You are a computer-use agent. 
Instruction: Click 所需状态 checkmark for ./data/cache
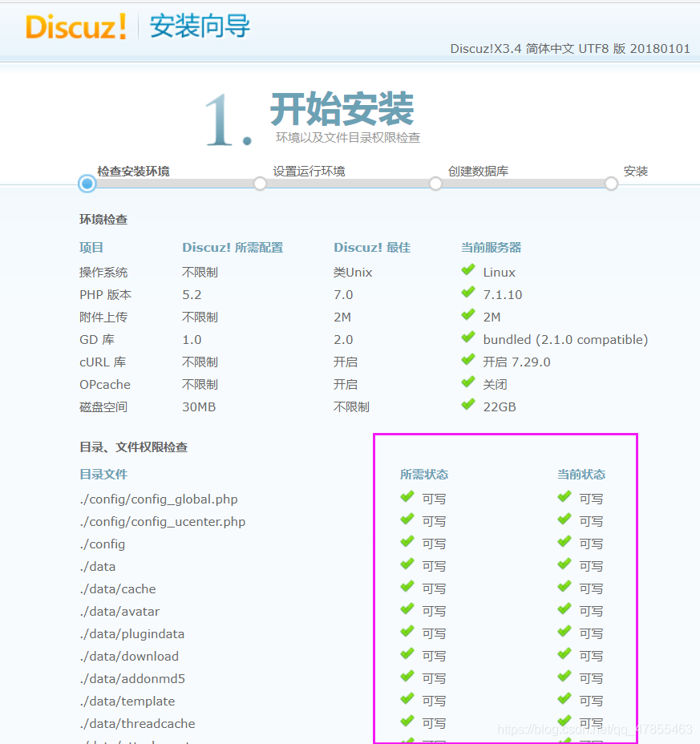407,587
